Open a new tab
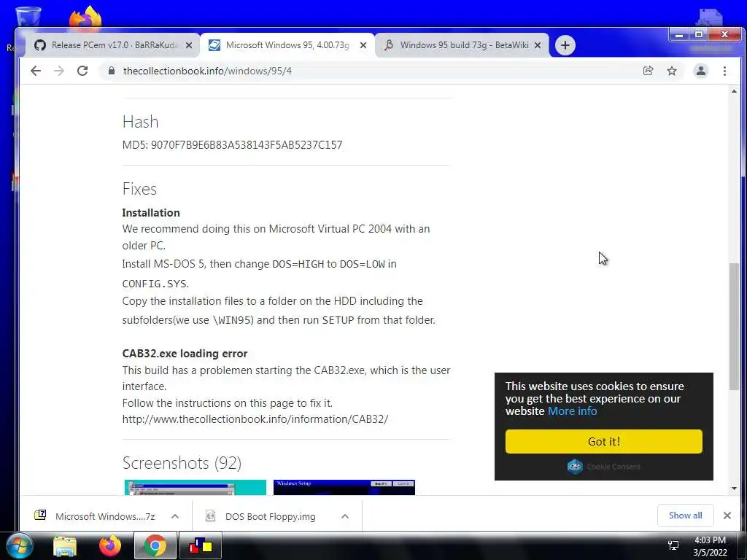This screenshot has height=560, width=747. point(565,45)
